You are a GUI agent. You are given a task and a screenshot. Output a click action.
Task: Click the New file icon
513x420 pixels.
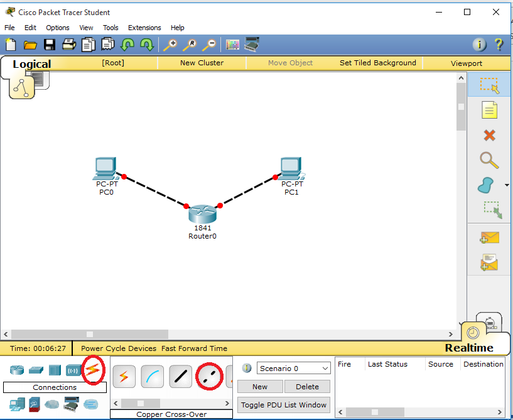pyautogui.click(x=11, y=45)
